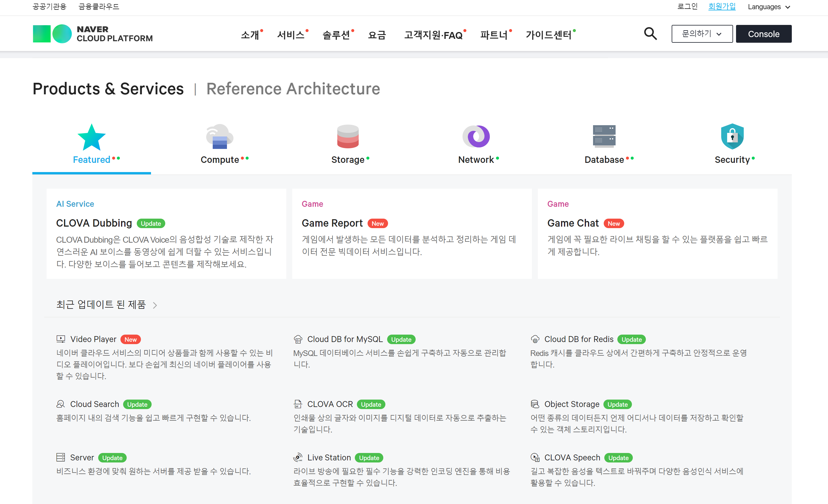Switch to Reference Architecture tab

pyautogui.click(x=293, y=89)
